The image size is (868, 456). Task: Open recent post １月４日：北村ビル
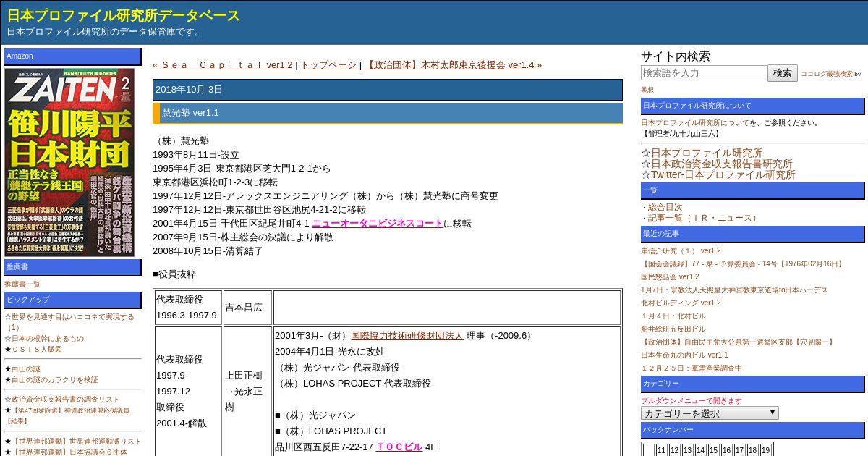[x=673, y=316]
